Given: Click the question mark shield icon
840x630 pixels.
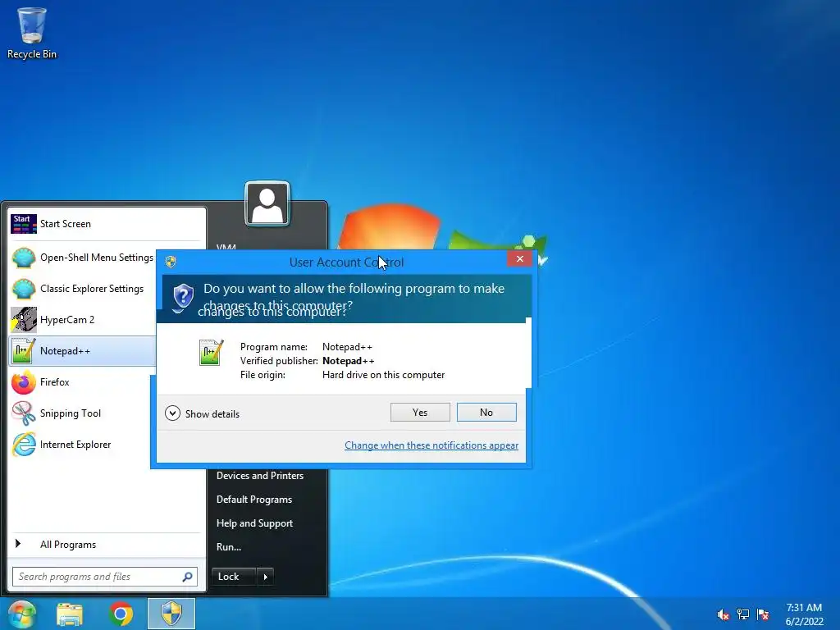Looking at the screenshot, I should pos(183,297).
